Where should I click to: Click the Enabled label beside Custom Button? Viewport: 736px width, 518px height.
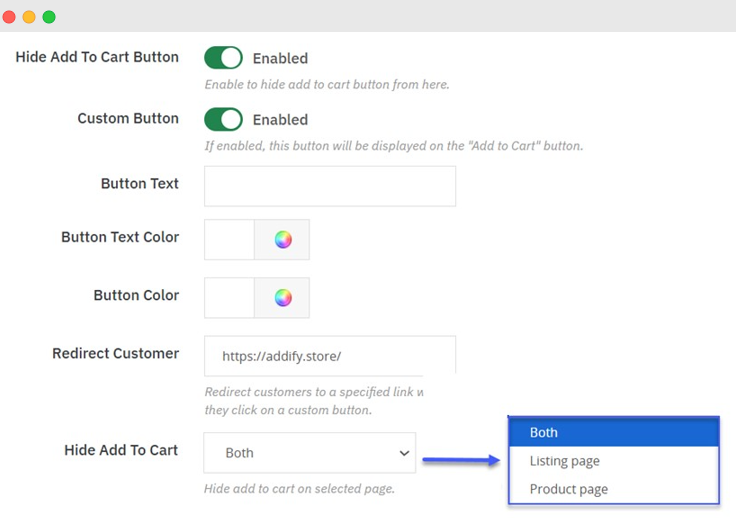click(x=280, y=120)
